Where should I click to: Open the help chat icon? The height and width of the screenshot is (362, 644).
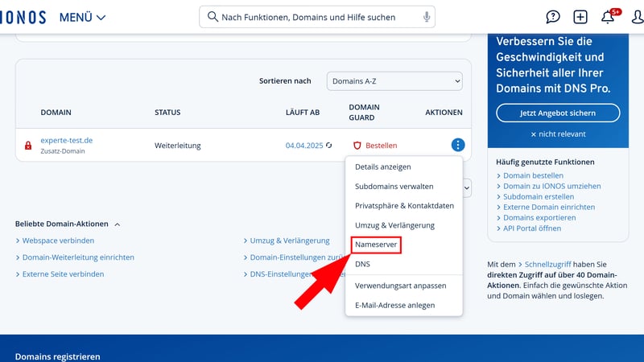click(553, 17)
